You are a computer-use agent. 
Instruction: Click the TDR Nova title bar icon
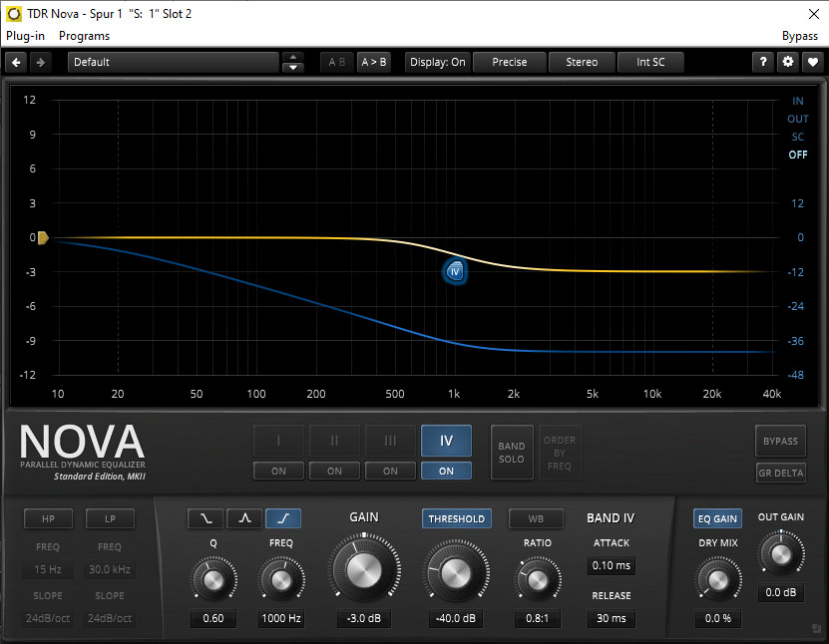[13, 14]
